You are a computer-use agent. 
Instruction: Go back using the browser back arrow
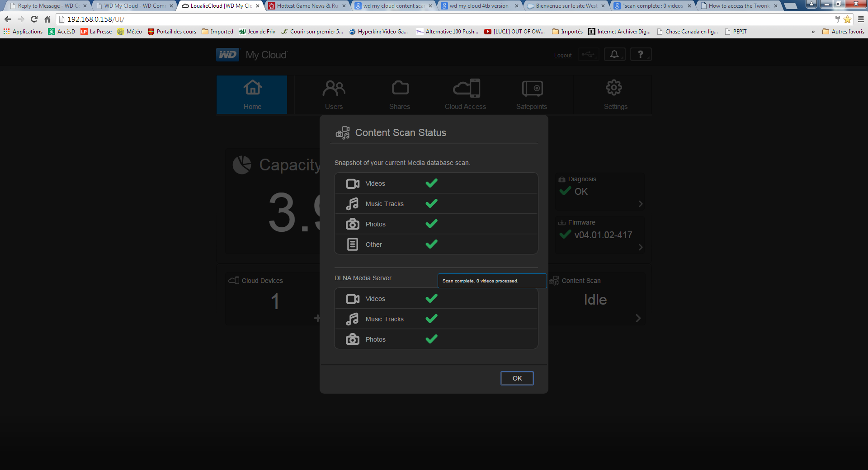8,19
